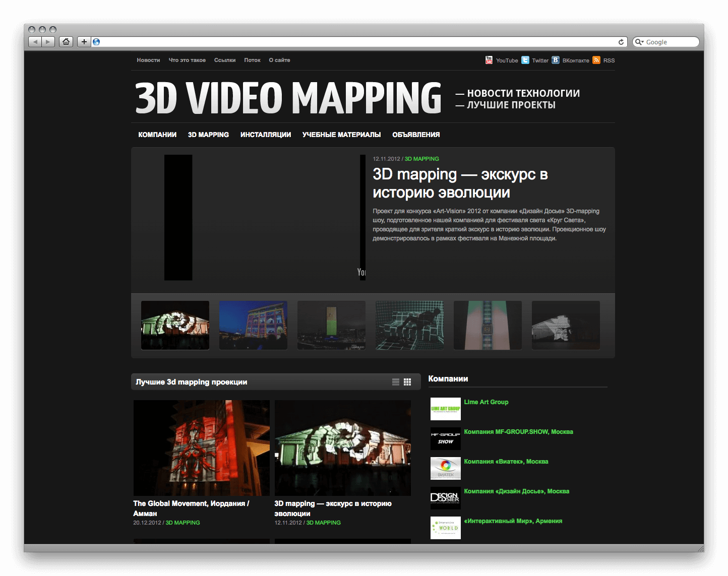The height and width of the screenshot is (576, 728).
Task: Switch to grid view layout
Action: [407, 382]
